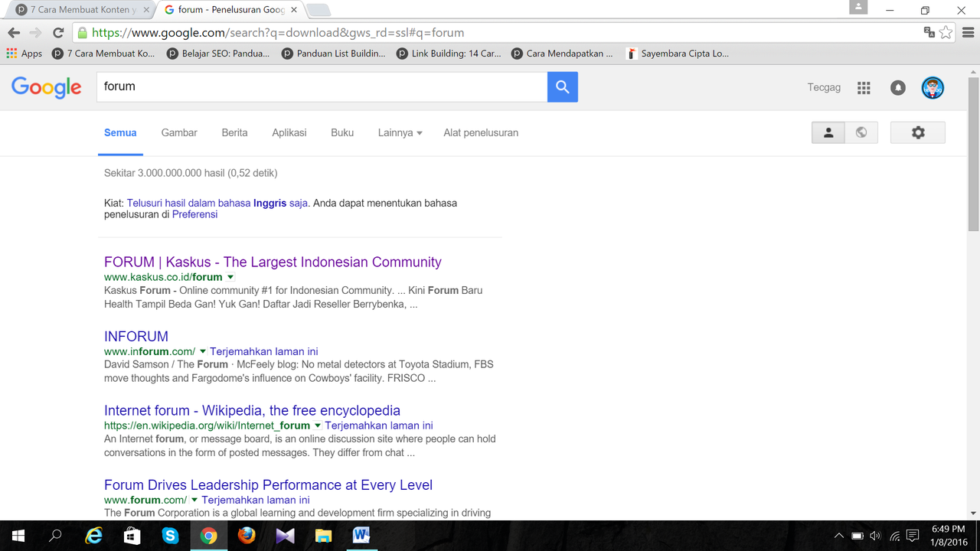Go forward in browser history
This screenshot has height=551, width=980.
(x=35, y=33)
